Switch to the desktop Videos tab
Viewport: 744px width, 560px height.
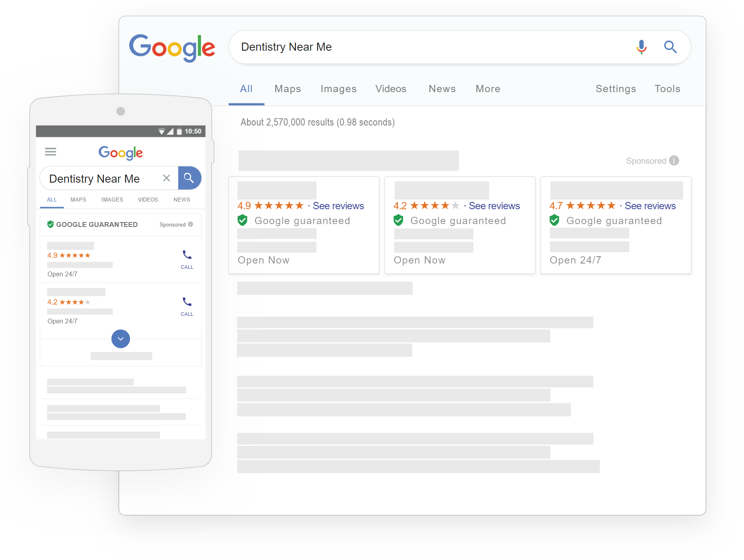391,89
